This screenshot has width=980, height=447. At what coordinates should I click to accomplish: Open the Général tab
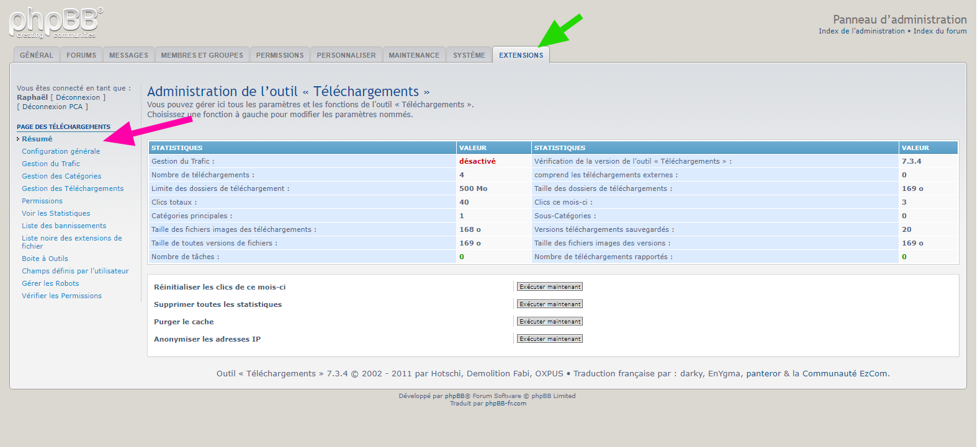37,55
